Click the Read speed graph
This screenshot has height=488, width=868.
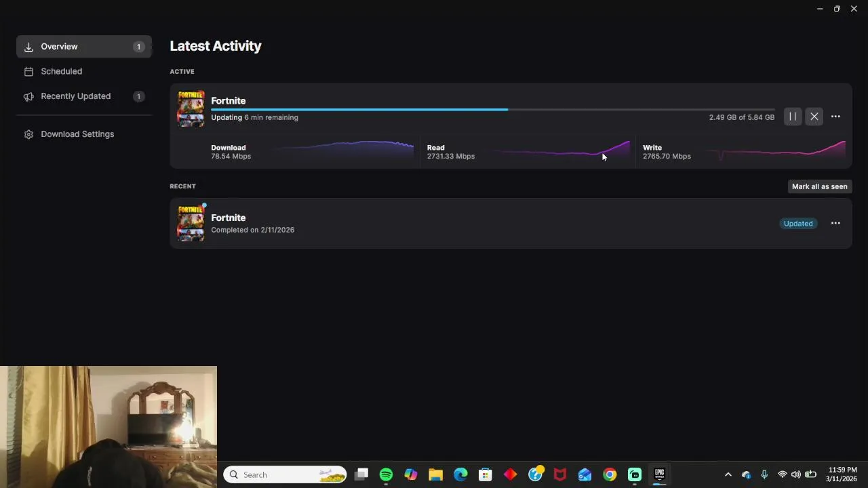(559, 150)
